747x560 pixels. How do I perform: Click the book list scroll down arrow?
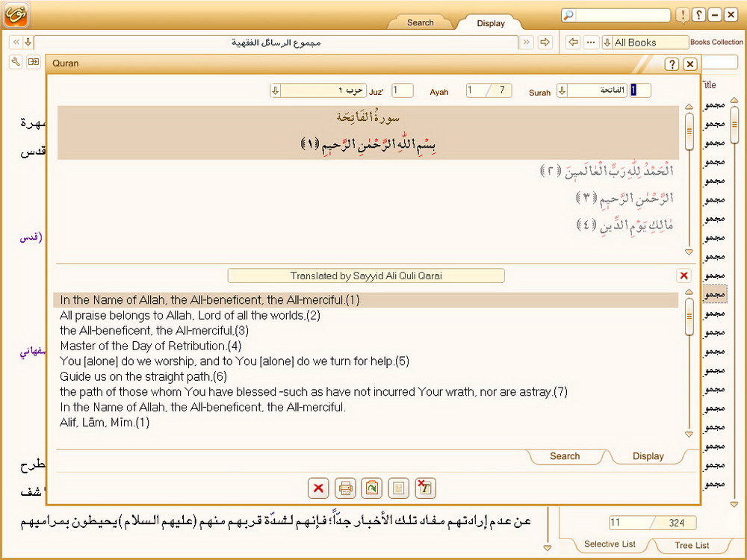tap(734, 504)
